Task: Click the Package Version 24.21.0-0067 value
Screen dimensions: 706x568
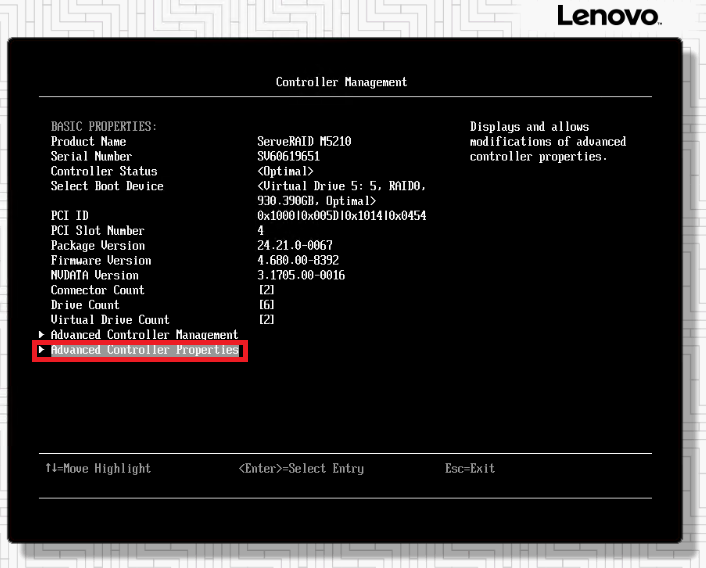Action: coord(295,246)
